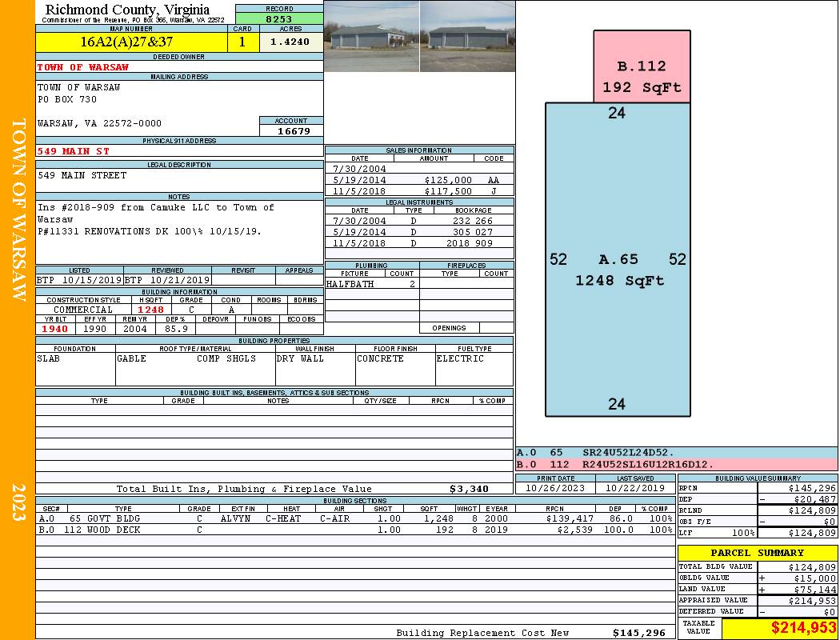Image resolution: width=840 pixels, height=640 pixels.
Task: Select the blue A.65 1248 SqFt sketch section
Action: [618, 260]
